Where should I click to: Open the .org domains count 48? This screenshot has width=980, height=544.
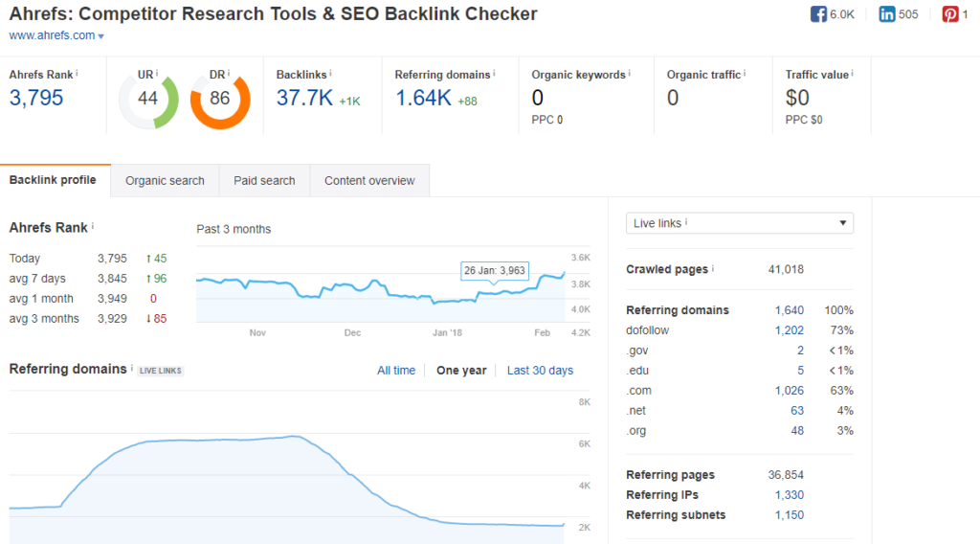pos(797,430)
